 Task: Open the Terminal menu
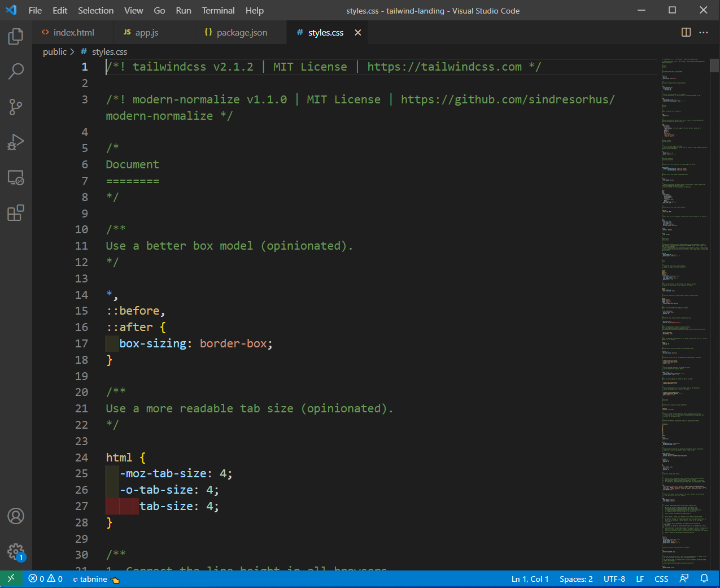coord(218,10)
